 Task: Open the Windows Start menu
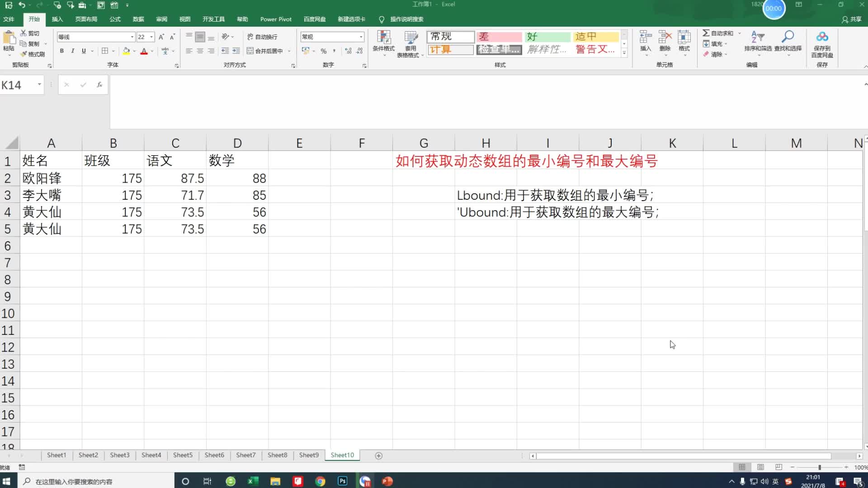coord(7,481)
